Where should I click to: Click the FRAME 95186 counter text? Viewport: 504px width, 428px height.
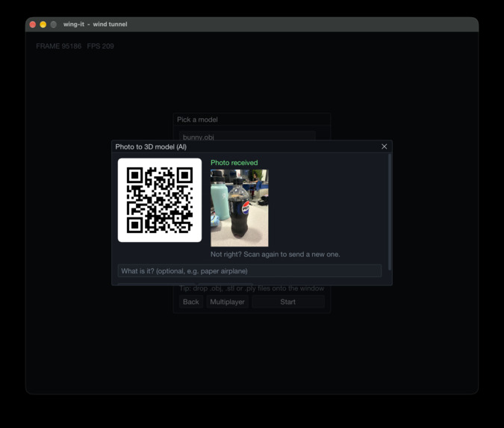[58, 46]
